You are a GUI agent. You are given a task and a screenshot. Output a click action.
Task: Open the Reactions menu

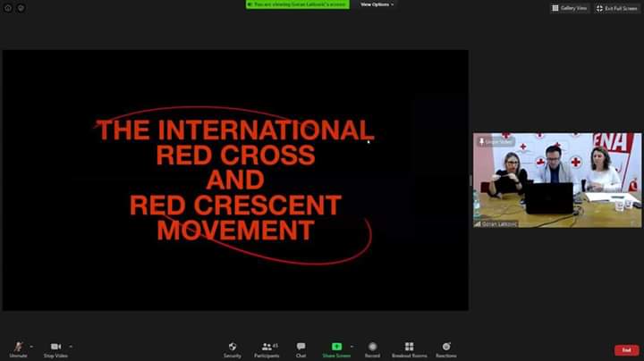click(x=446, y=350)
